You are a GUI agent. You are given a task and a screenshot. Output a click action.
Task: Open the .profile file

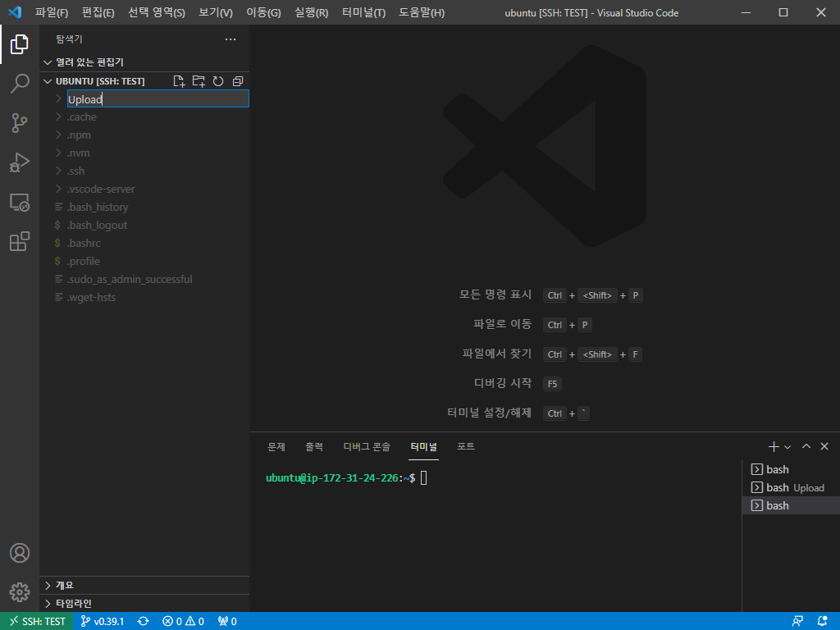point(144,262)
